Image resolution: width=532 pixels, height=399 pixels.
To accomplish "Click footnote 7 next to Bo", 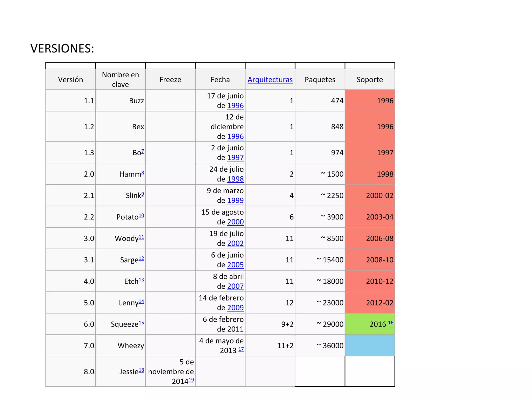I will click(x=143, y=151).
